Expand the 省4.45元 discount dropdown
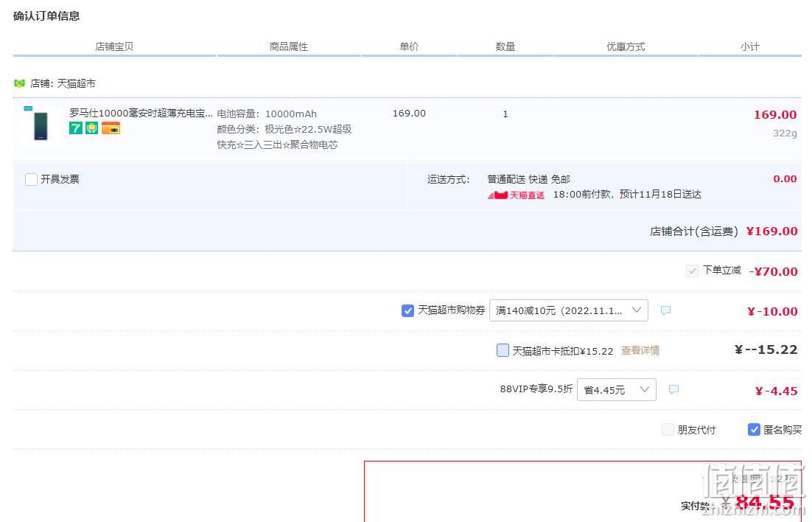This screenshot has width=812, height=522. coord(617,389)
